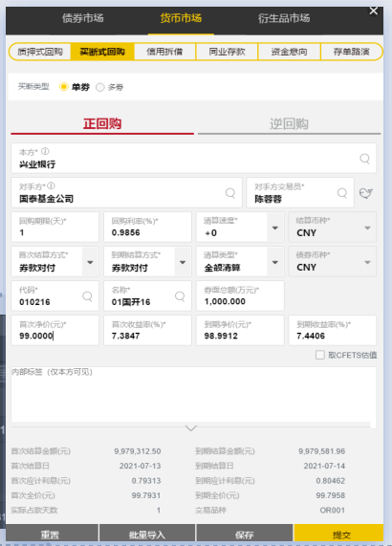Open the 清算速度 dropdown
This screenshot has height=546, width=392.
point(275,228)
